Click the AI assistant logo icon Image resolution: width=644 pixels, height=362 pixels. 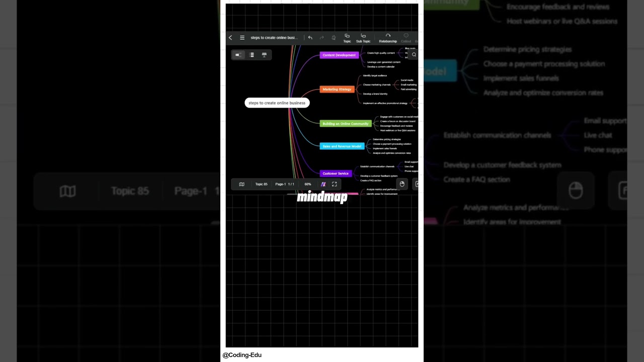(323, 184)
